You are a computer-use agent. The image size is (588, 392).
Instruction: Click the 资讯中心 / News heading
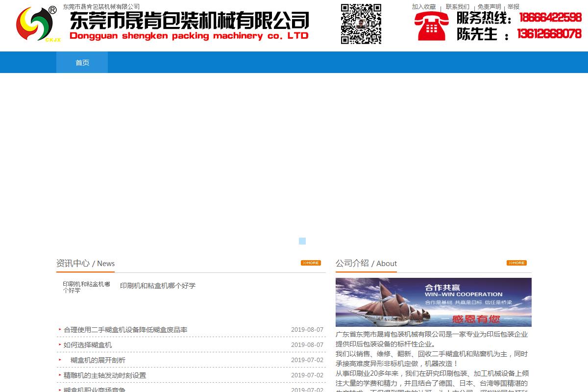pyautogui.click(x=85, y=263)
